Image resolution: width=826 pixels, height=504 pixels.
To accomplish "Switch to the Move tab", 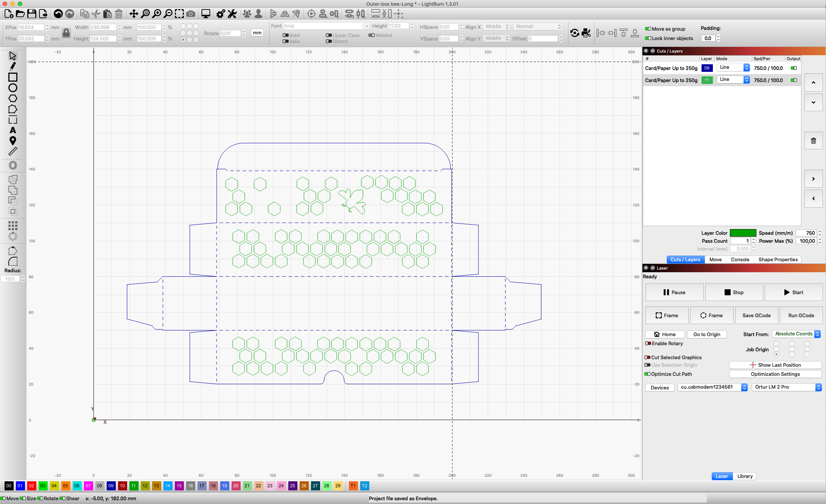I will coord(715,259).
